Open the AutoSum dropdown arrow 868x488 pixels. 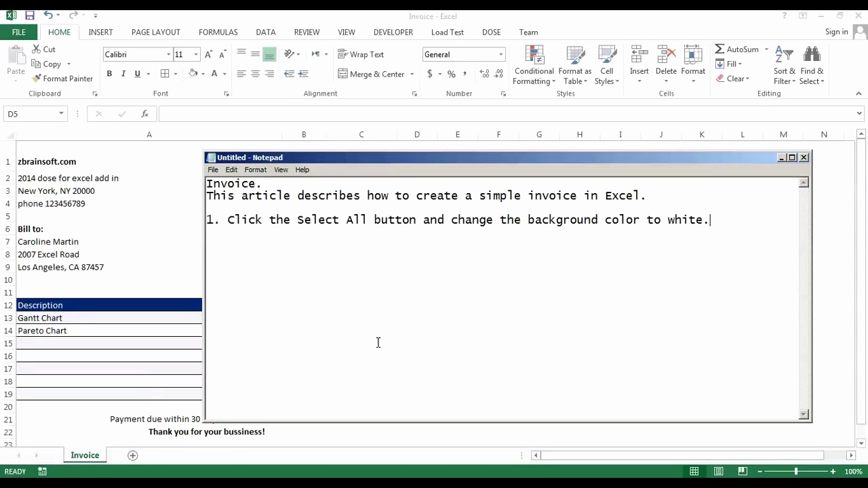click(766, 49)
